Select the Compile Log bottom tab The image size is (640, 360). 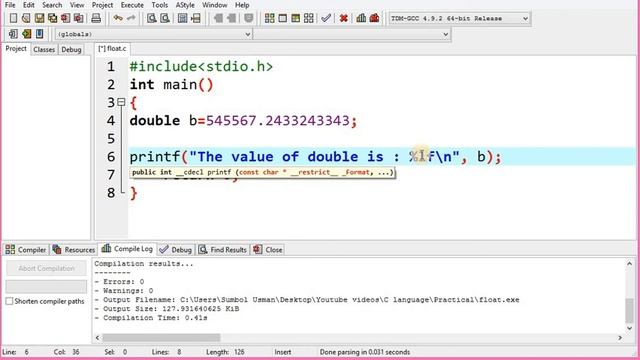[x=127, y=249]
